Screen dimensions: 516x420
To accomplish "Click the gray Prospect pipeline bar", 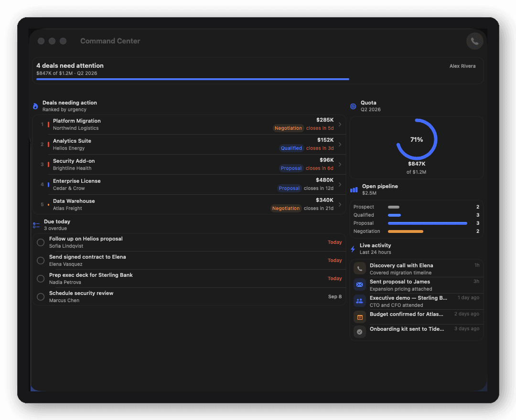I will click(394, 207).
